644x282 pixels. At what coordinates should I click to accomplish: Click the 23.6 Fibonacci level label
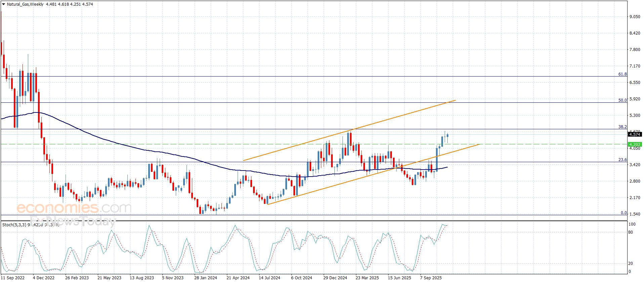[622, 160]
